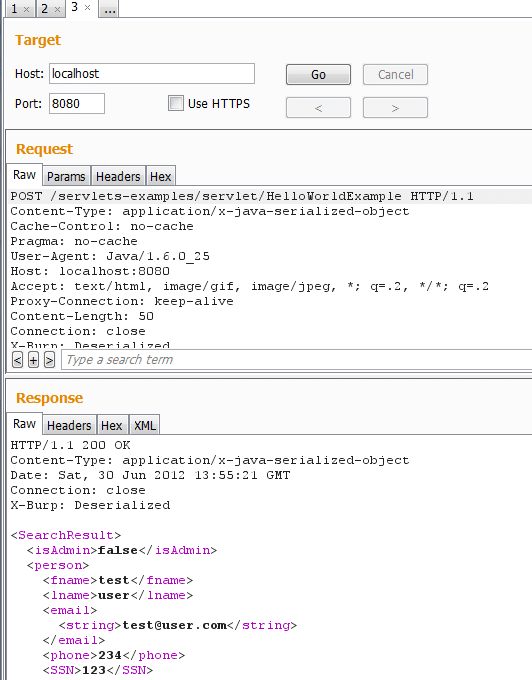Go to the next search match arrow
Image resolution: width=532 pixels, height=680 pixels.
tap(49, 360)
